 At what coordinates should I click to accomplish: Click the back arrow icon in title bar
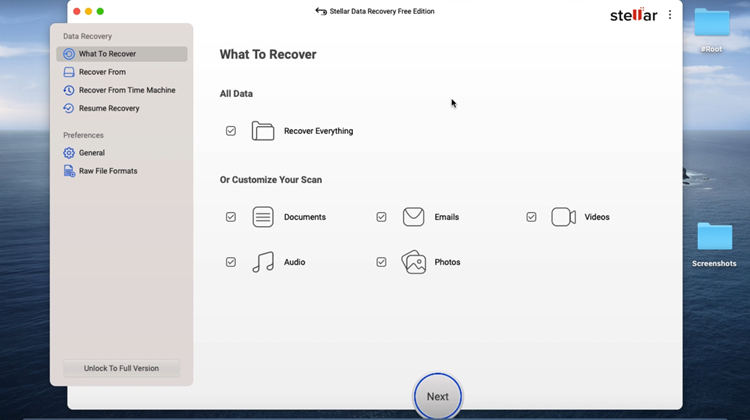click(321, 11)
